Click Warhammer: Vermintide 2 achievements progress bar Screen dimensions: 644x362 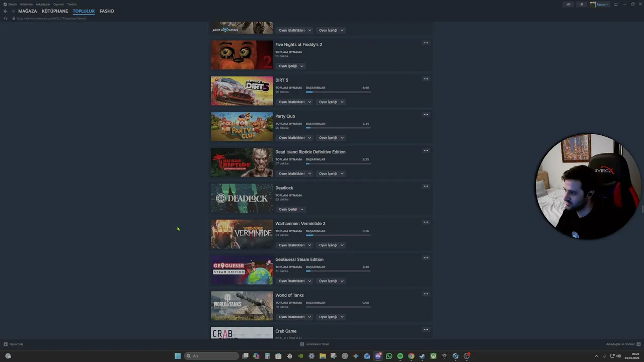click(x=338, y=235)
